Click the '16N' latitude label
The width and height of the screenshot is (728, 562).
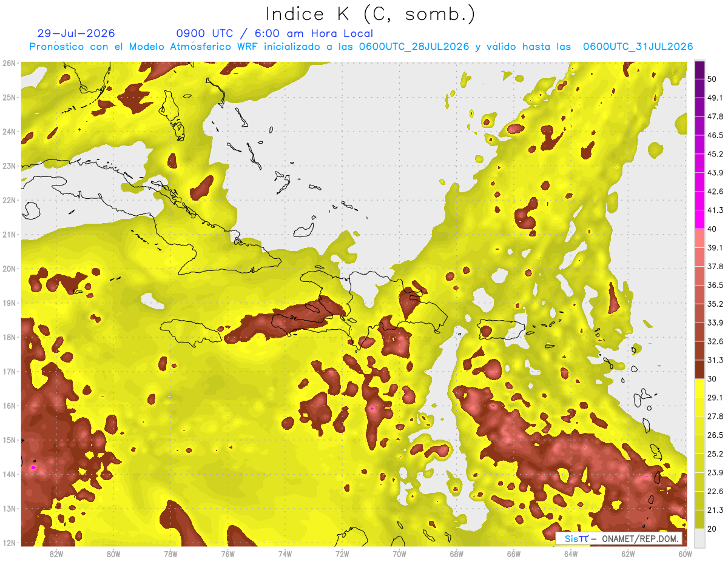coord(9,406)
